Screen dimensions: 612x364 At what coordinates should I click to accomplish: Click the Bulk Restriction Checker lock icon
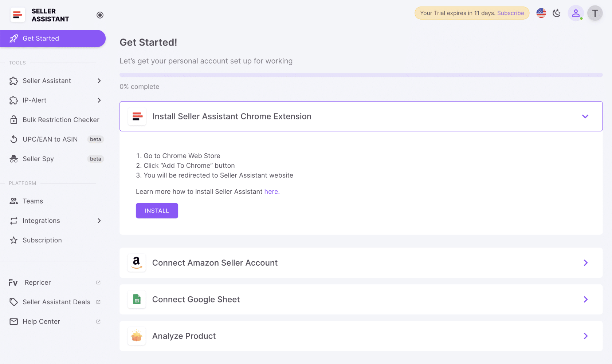coord(13,120)
